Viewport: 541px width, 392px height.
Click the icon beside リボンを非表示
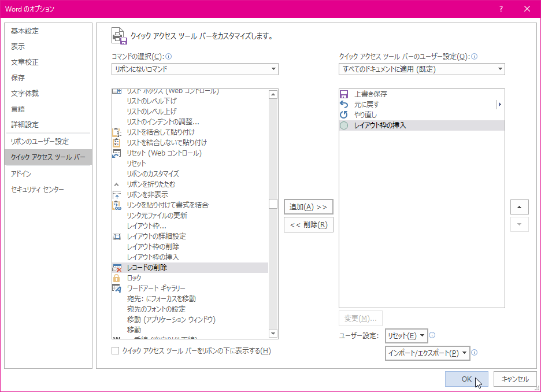tap(117, 195)
